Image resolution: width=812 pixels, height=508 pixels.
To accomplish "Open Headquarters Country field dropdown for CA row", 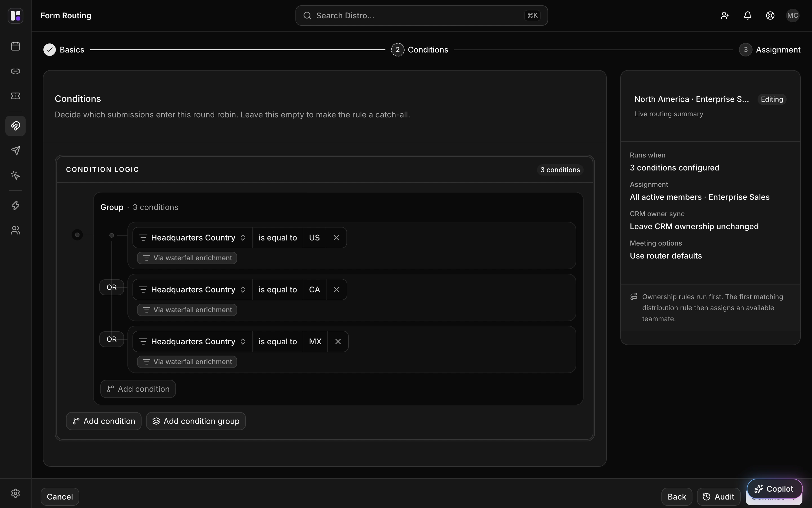I will pyautogui.click(x=193, y=290).
